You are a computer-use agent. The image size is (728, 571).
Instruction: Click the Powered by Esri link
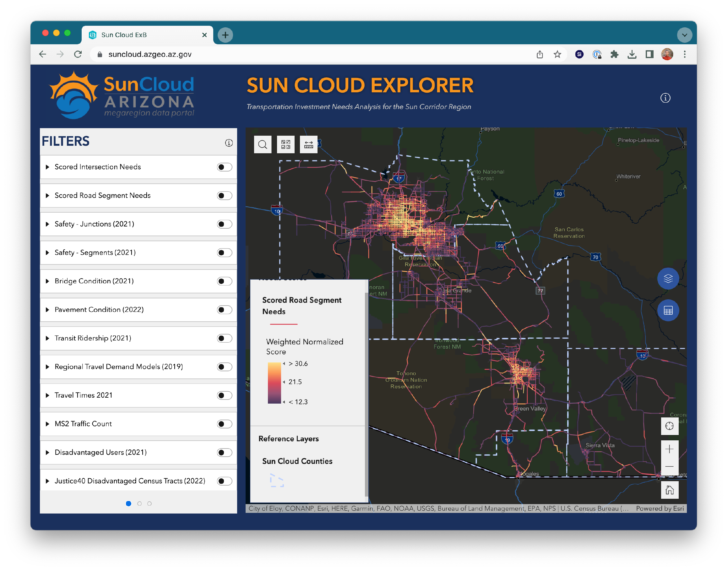coord(660,508)
